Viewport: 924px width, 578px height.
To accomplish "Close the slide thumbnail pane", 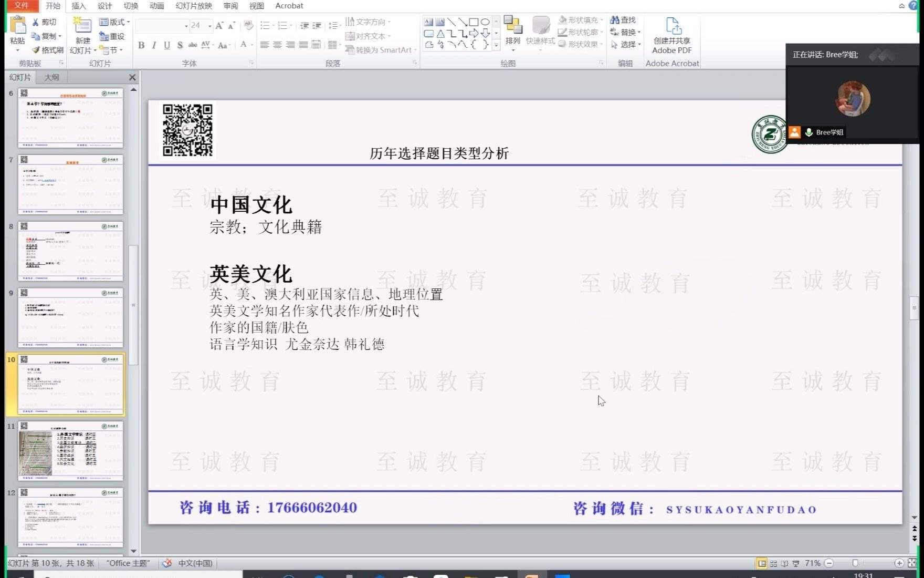I will [x=132, y=77].
